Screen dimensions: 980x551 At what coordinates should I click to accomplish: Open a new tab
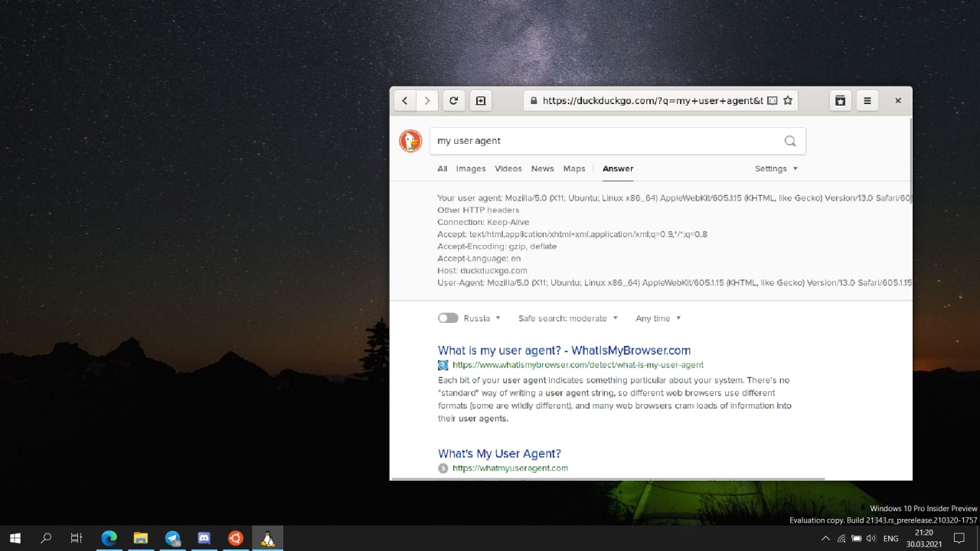coord(481,100)
